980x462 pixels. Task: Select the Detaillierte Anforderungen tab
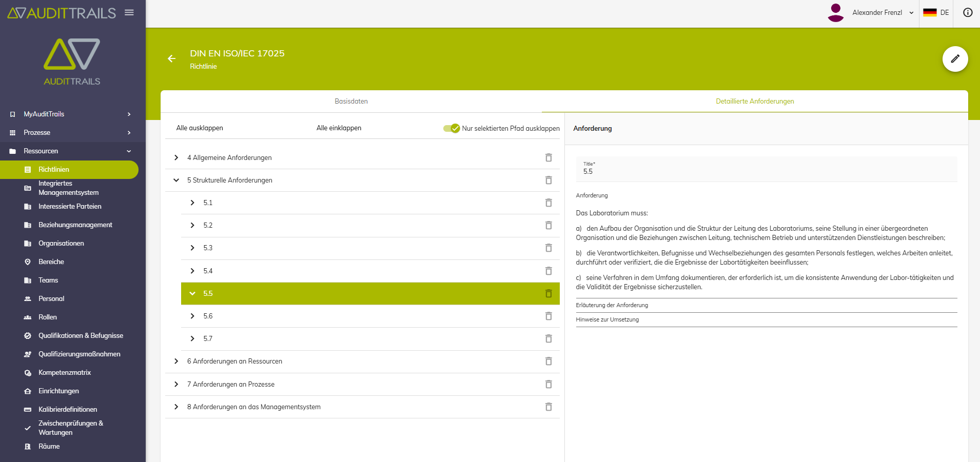(755, 102)
